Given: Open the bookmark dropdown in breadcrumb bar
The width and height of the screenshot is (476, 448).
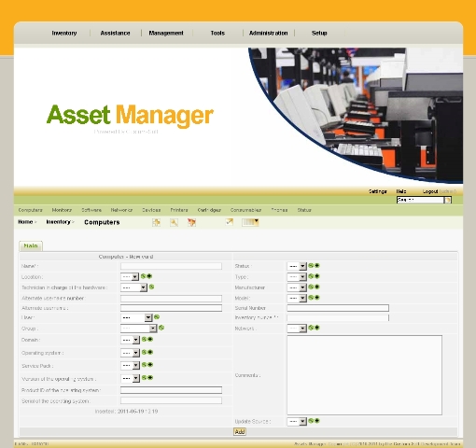Looking at the screenshot, I should point(250,222).
